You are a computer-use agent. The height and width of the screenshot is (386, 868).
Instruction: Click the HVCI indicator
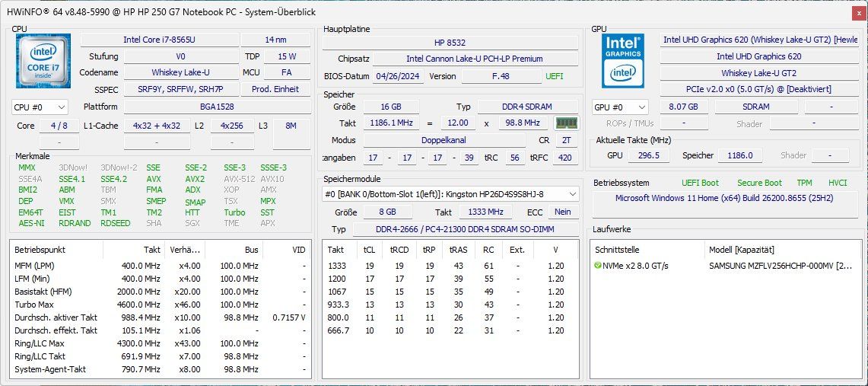click(838, 183)
